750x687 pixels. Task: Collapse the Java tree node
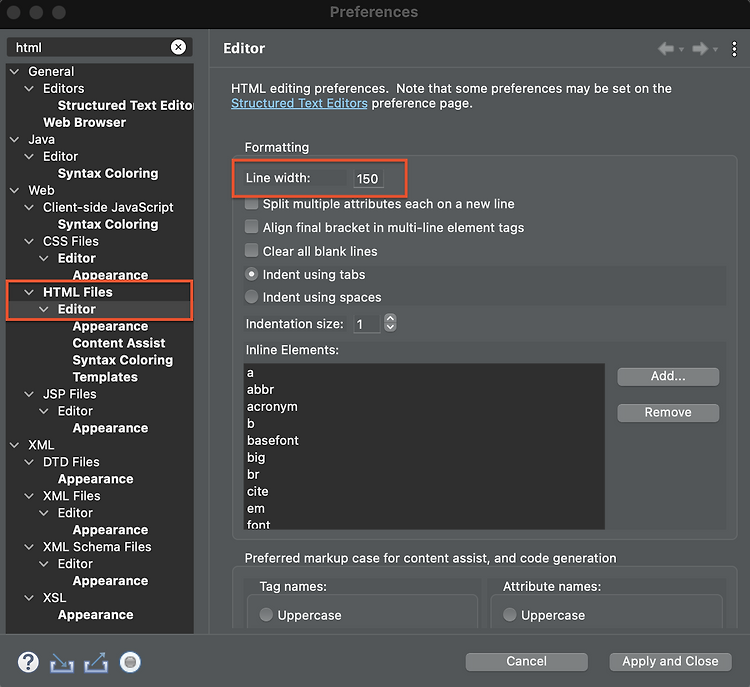15,139
